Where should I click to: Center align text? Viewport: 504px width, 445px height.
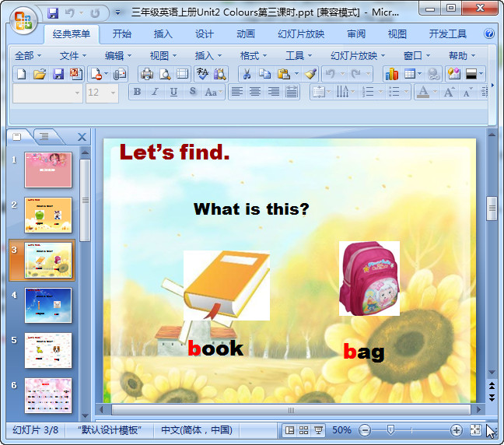pyautogui.click(x=255, y=92)
